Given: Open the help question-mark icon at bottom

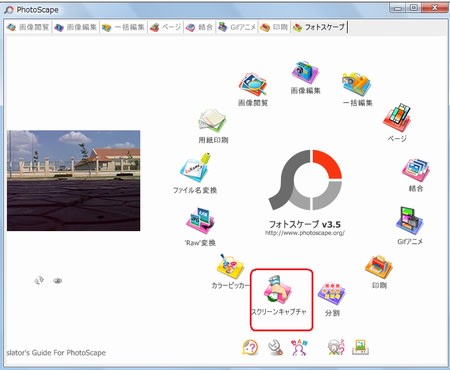Looking at the screenshot, I should (250, 348).
